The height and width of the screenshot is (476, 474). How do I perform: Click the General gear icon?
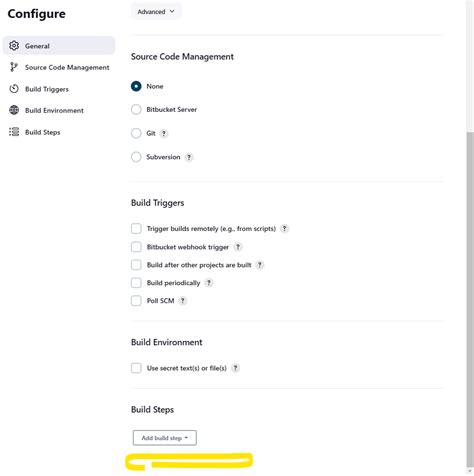14,46
